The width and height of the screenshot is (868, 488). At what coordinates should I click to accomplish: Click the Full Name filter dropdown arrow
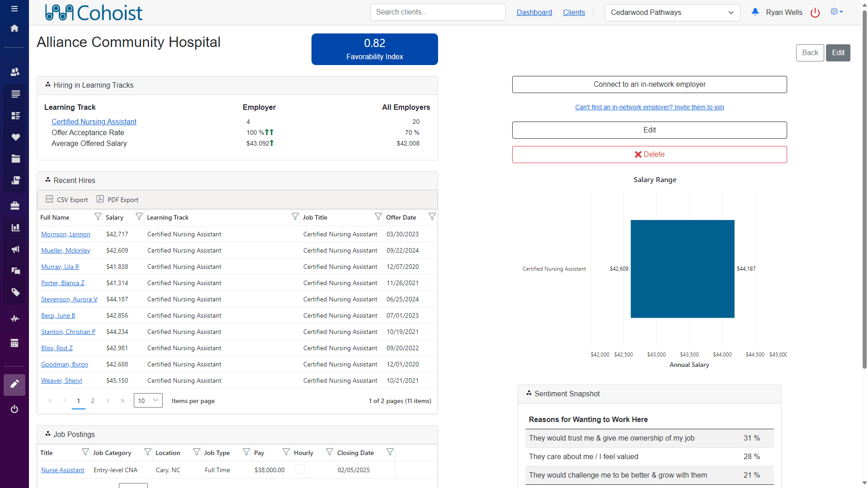[x=97, y=217]
